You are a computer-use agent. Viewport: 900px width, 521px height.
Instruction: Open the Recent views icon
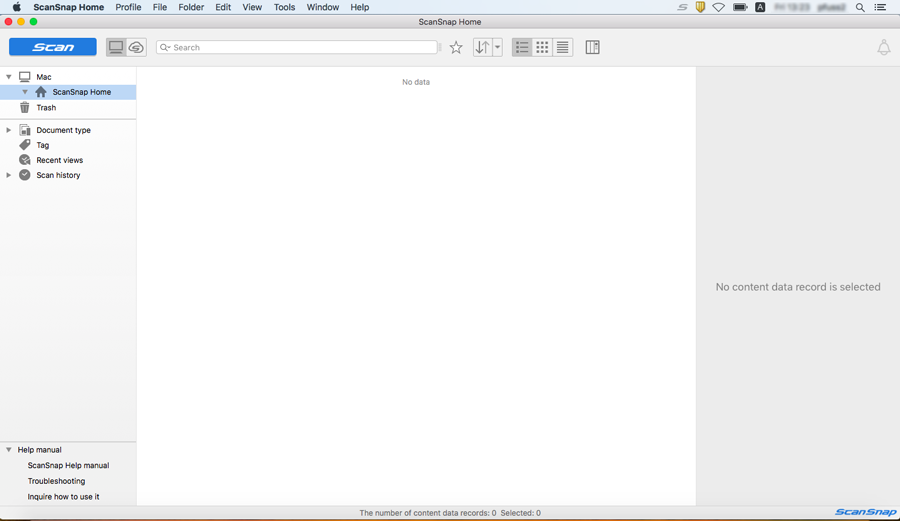(x=25, y=160)
